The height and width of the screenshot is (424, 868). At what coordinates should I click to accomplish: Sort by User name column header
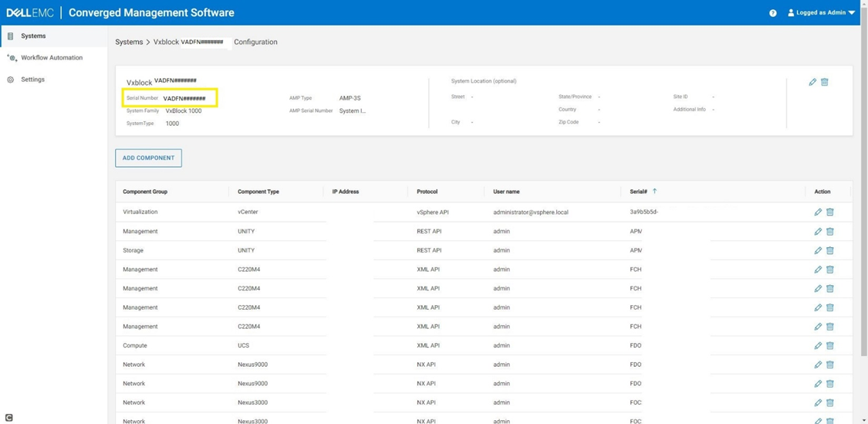(x=506, y=192)
